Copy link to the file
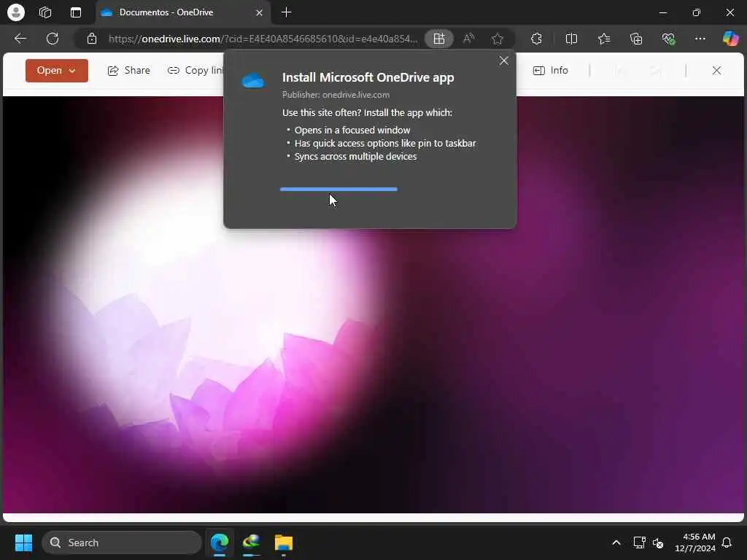The height and width of the screenshot is (560, 747). 196,71
